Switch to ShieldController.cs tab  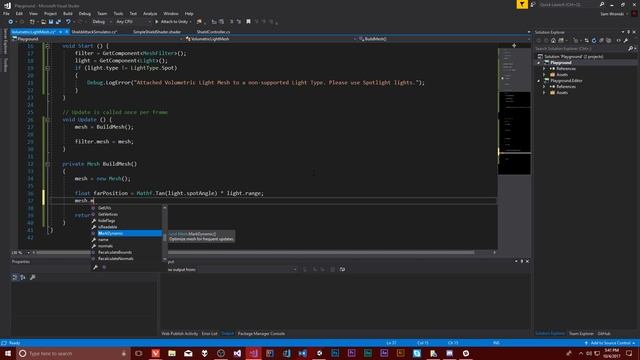coord(213,31)
